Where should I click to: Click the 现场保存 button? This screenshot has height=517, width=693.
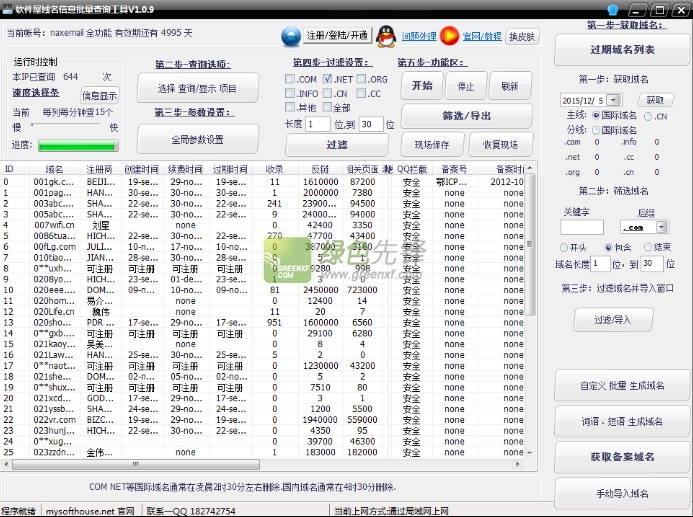432,144
